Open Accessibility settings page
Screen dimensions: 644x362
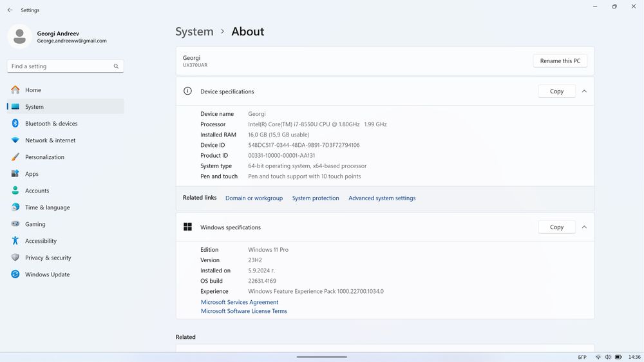click(65, 241)
